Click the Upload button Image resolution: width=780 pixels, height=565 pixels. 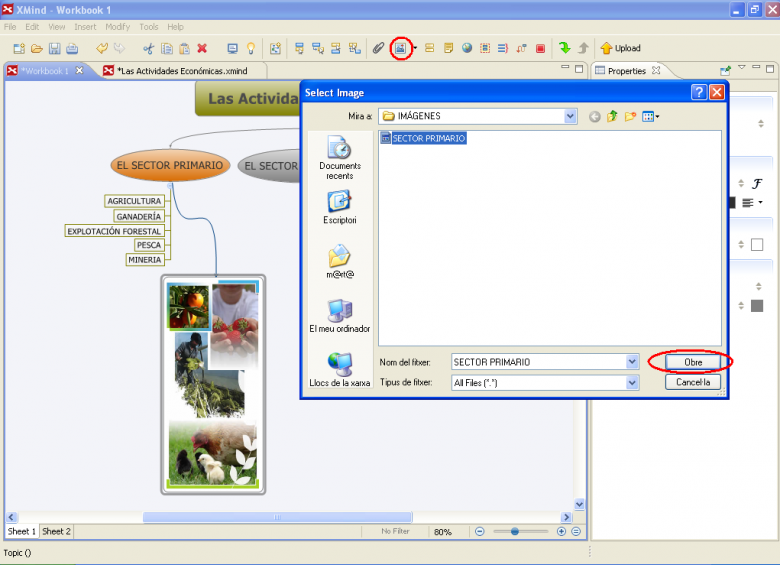[620, 48]
